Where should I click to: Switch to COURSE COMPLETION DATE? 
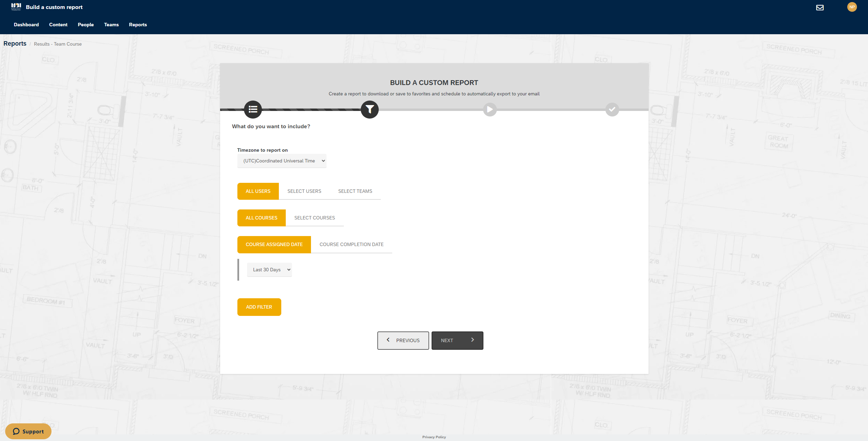coord(351,244)
